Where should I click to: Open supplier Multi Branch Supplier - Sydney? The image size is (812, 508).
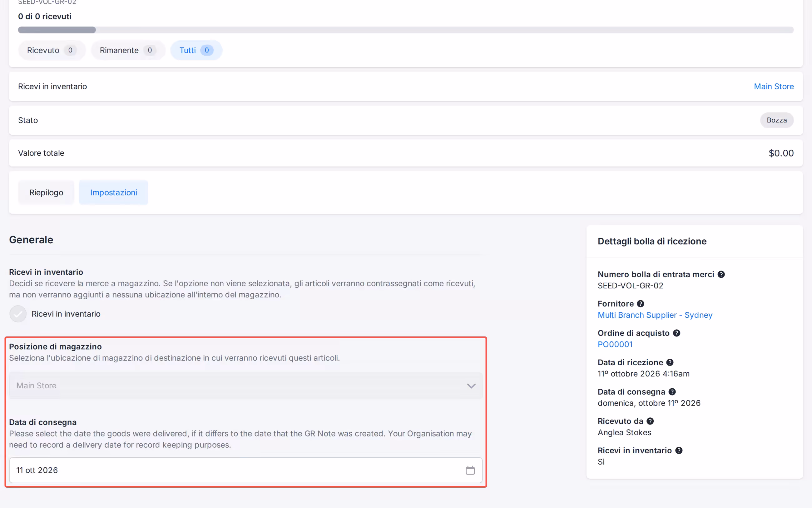[x=655, y=315]
